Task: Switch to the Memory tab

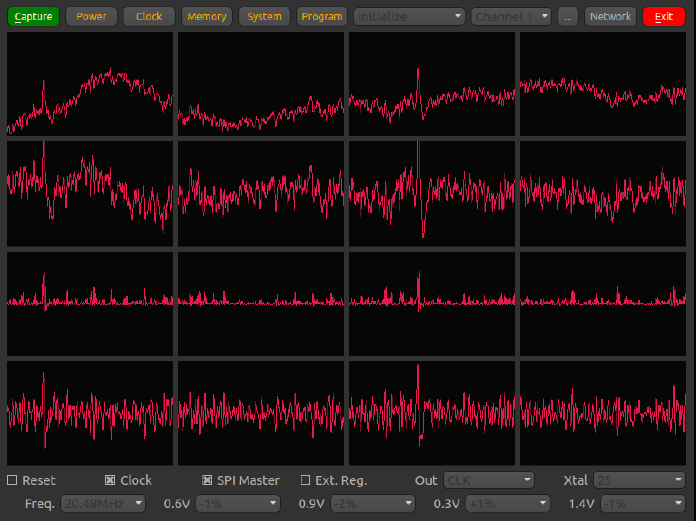Action: coord(207,16)
